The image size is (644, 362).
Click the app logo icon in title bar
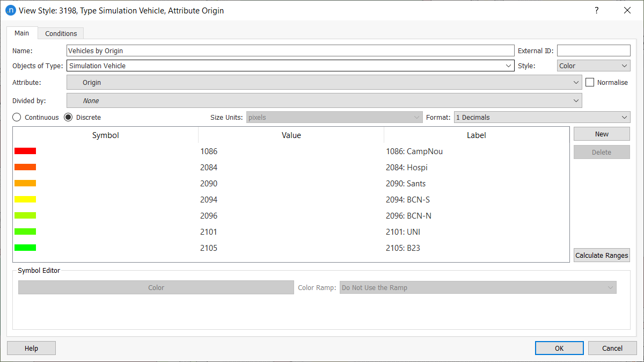pos(10,10)
